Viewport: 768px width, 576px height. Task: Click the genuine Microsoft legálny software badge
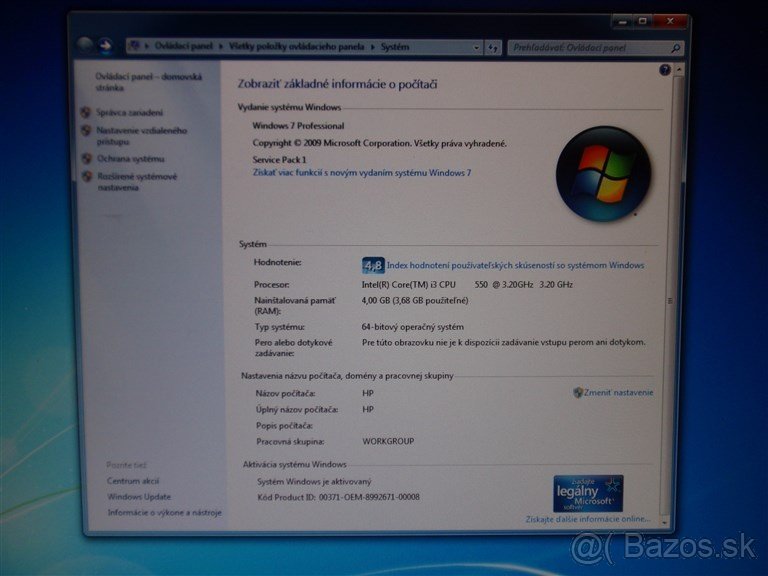point(588,493)
